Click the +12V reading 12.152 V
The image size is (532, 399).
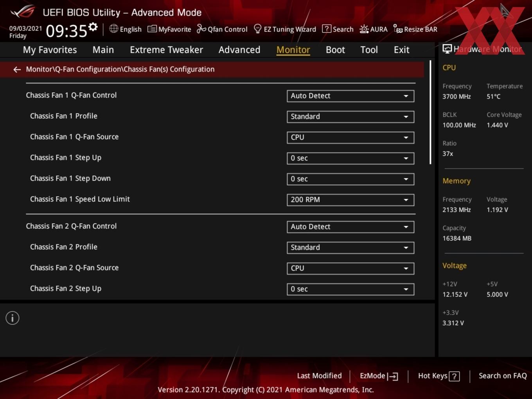455,294
